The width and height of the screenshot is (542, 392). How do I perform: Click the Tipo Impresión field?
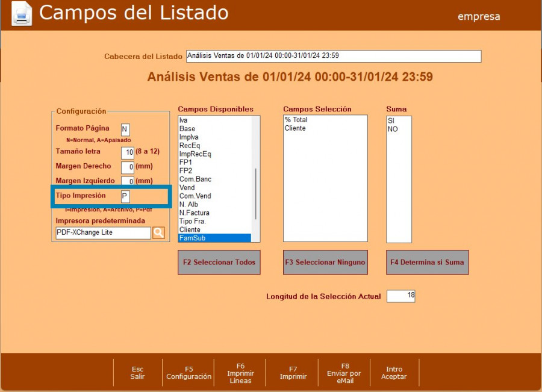125,196
